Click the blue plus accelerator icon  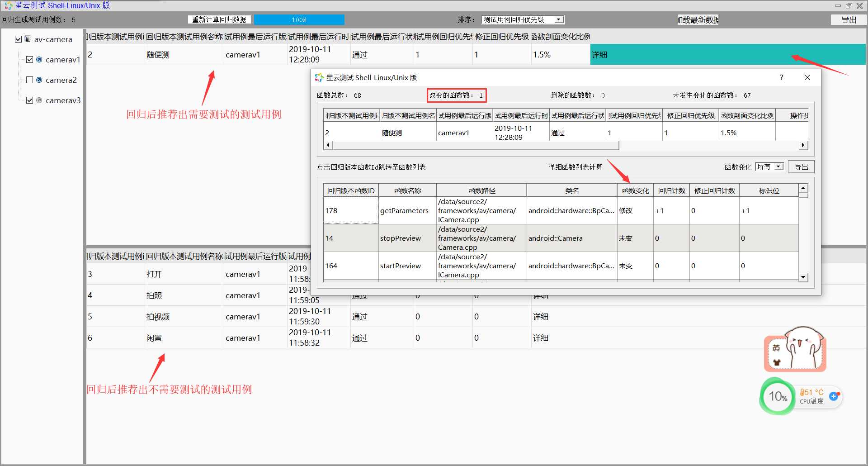[834, 396]
